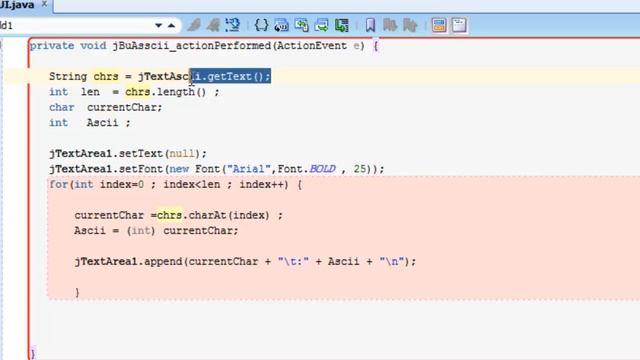Click "jBuAsscii_actionPerformed" method name
This screenshot has height=360, width=640.
tap(192, 46)
